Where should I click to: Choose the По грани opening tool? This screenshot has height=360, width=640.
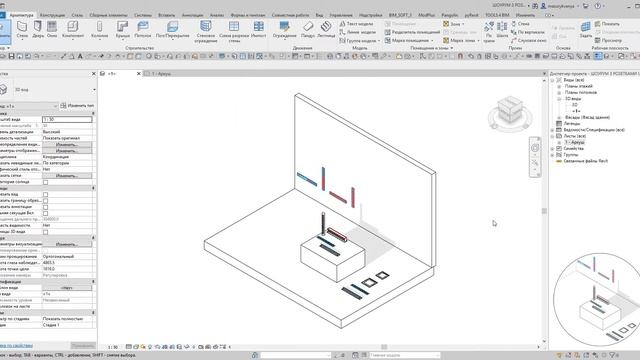(489, 32)
